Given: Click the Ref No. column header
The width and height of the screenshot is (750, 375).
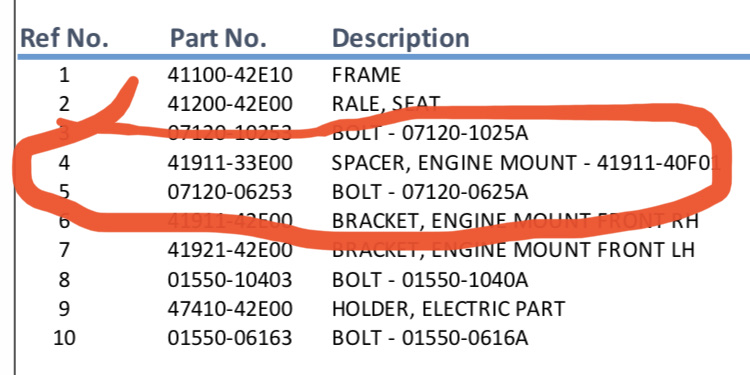Looking at the screenshot, I should 64,38.
